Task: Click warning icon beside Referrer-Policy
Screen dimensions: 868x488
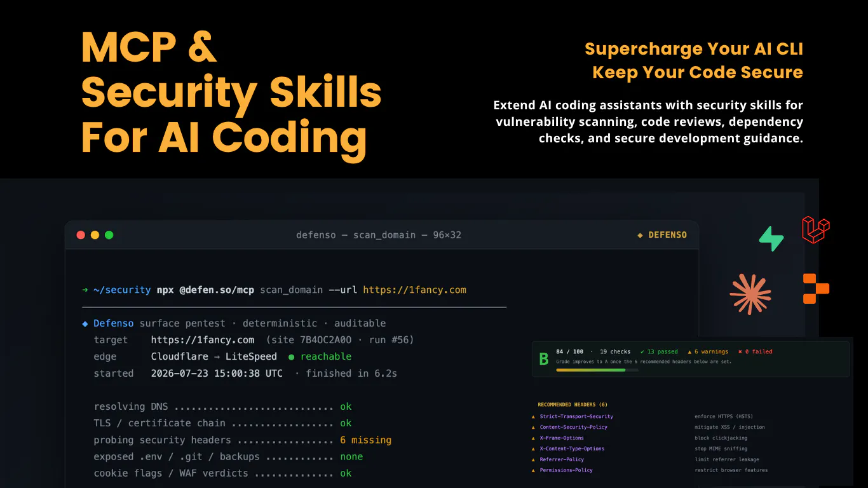Action: [533, 460]
